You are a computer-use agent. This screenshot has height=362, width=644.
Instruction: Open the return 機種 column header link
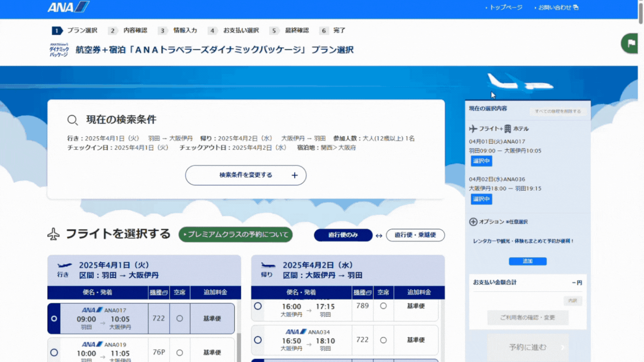tap(362, 292)
